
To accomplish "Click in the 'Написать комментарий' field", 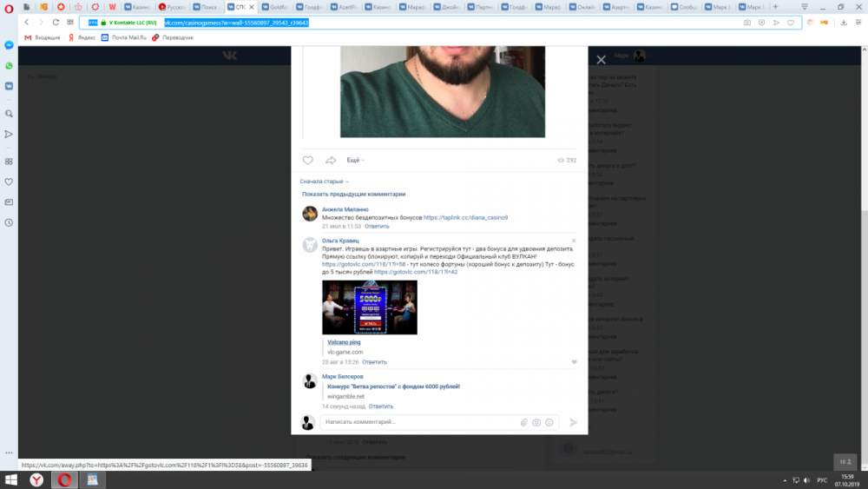I will pos(417,422).
